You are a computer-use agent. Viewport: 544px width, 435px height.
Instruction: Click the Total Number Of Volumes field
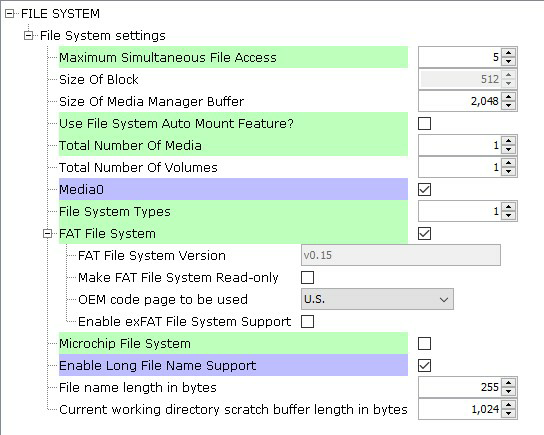[460, 167]
